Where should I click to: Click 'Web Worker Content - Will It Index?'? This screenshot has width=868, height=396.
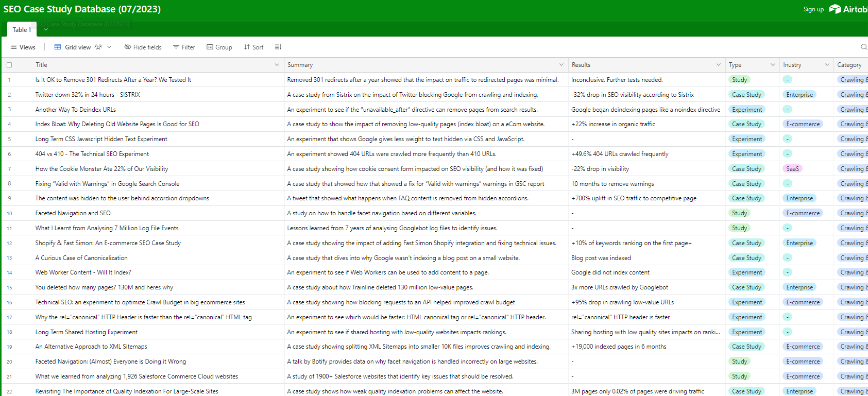[x=83, y=272]
